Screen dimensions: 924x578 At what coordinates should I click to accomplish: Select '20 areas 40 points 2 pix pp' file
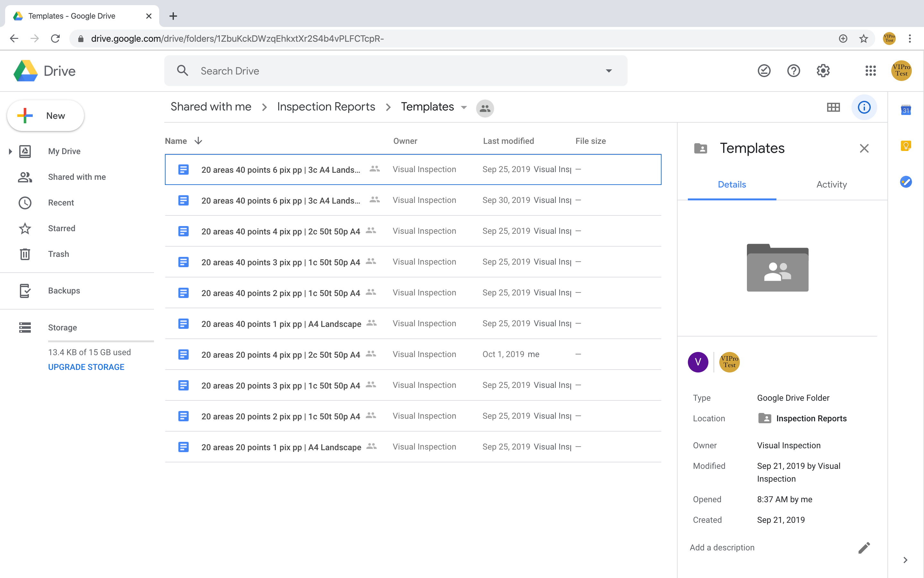click(413, 293)
